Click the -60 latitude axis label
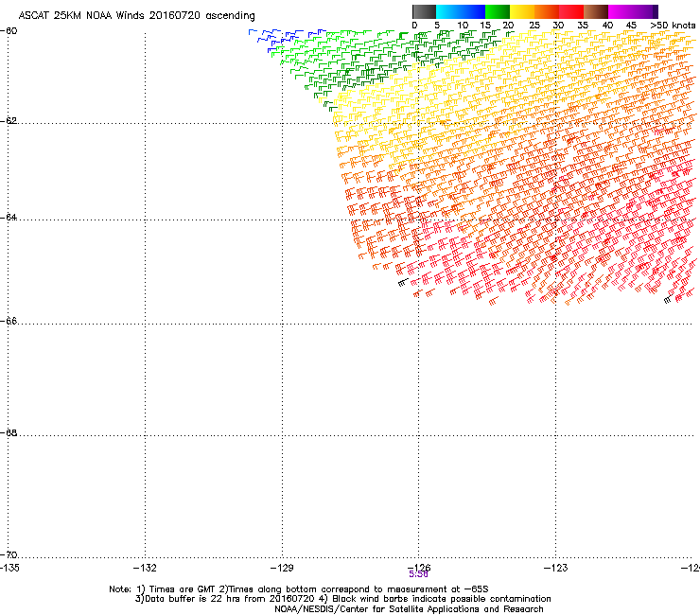 [9, 31]
